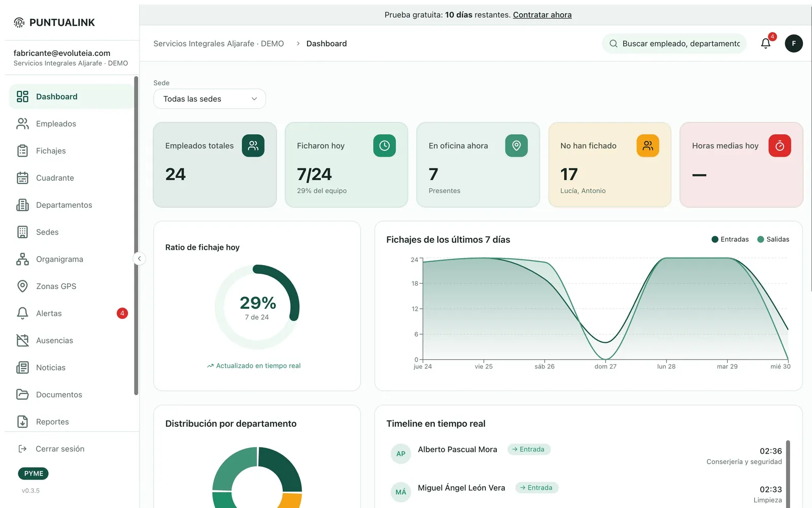Click the sidebar vertical scrollbar

[136, 235]
